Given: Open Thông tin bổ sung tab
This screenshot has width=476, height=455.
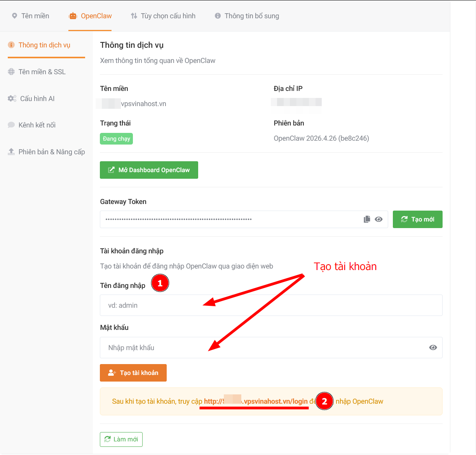Looking at the screenshot, I should 247,16.
